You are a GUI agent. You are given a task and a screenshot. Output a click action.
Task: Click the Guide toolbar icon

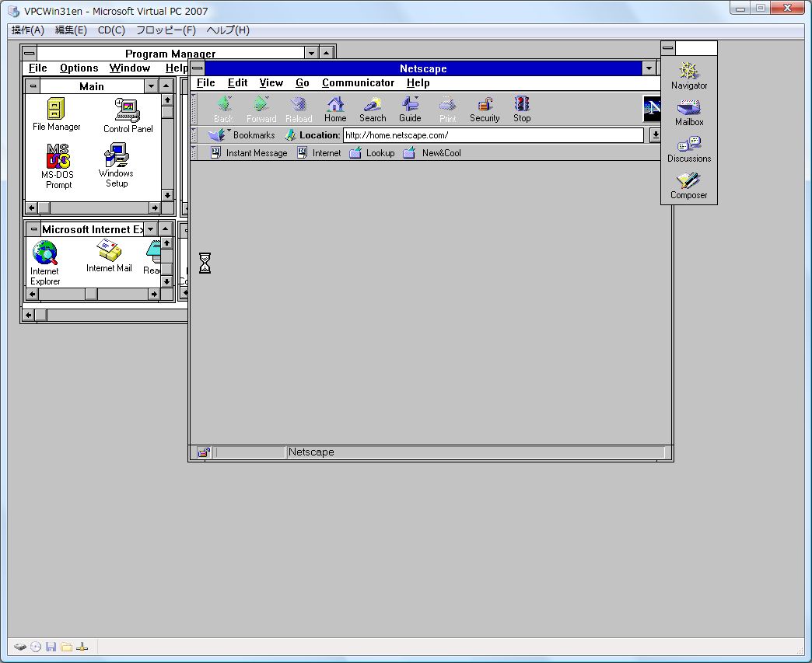tap(410, 110)
